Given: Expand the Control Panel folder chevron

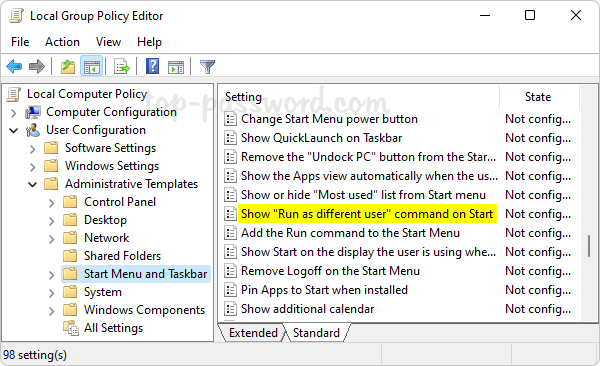Looking at the screenshot, I should [x=52, y=203].
